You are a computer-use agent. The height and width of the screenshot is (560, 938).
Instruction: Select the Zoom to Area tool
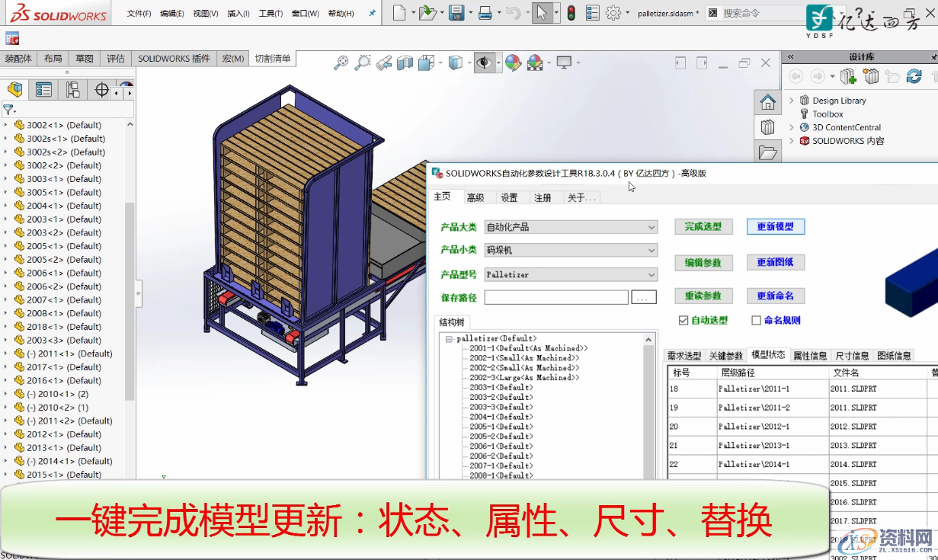tap(363, 62)
